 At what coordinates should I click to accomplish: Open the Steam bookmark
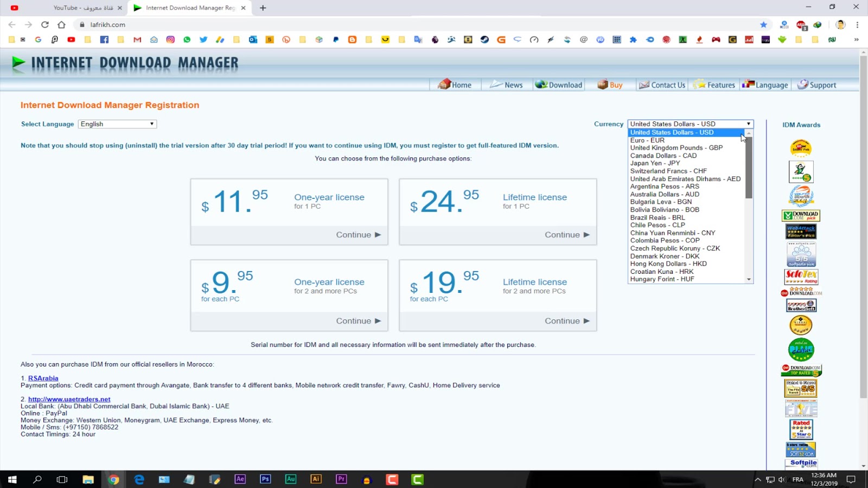coord(484,40)
